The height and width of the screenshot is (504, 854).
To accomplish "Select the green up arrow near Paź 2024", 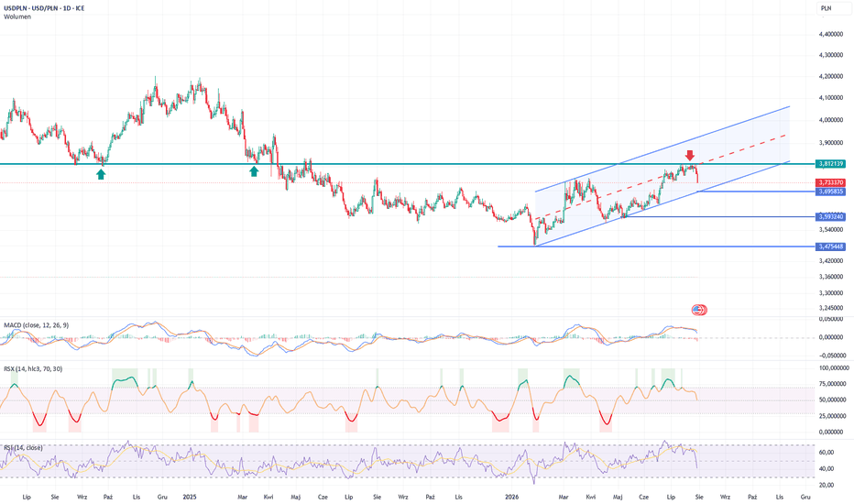I will [101, 174].
